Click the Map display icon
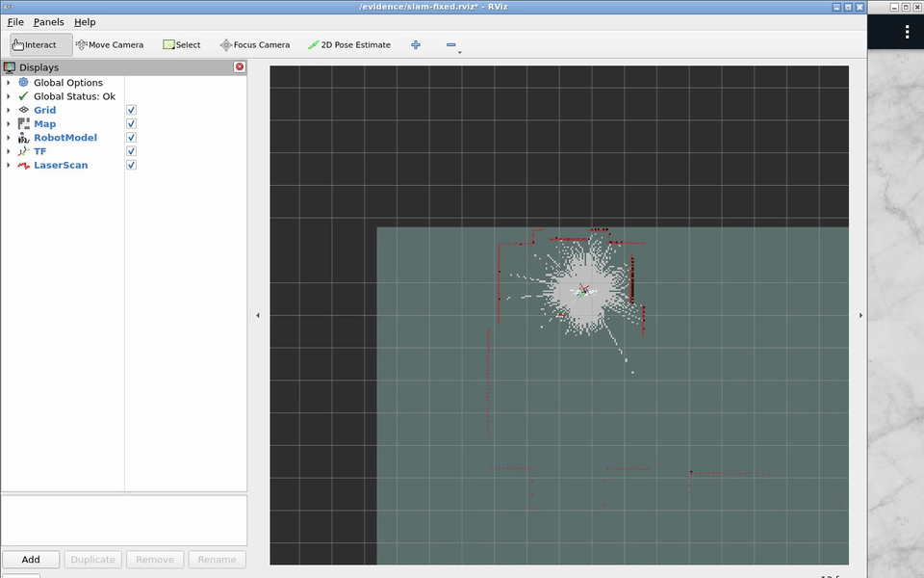 point(23,124)
